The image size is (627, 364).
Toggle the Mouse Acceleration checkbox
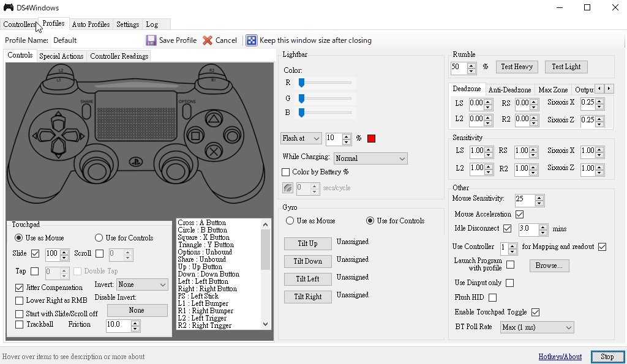[520, 215]
